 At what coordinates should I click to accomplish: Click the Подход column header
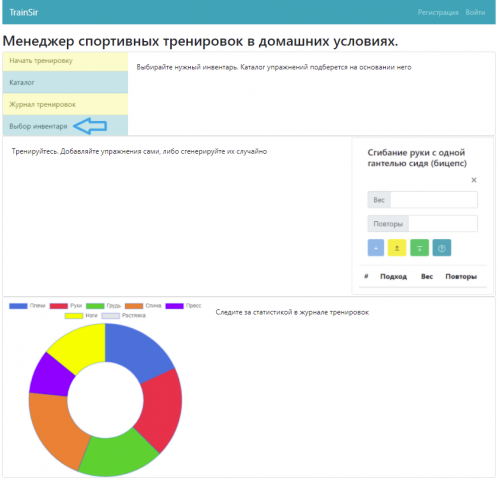click(x=393, y=277)
